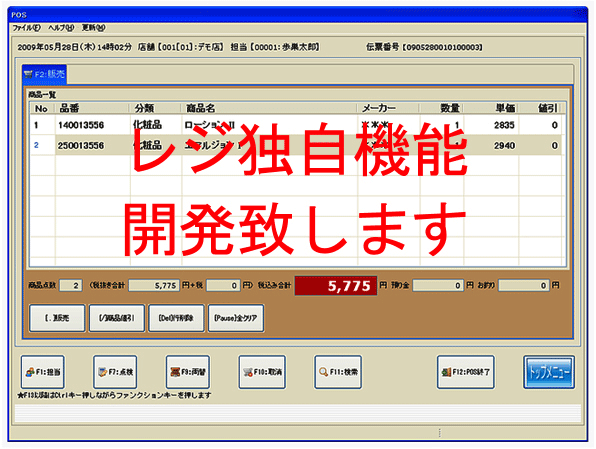Click the cart icon on F2:販売 tab

coord(29,74)
